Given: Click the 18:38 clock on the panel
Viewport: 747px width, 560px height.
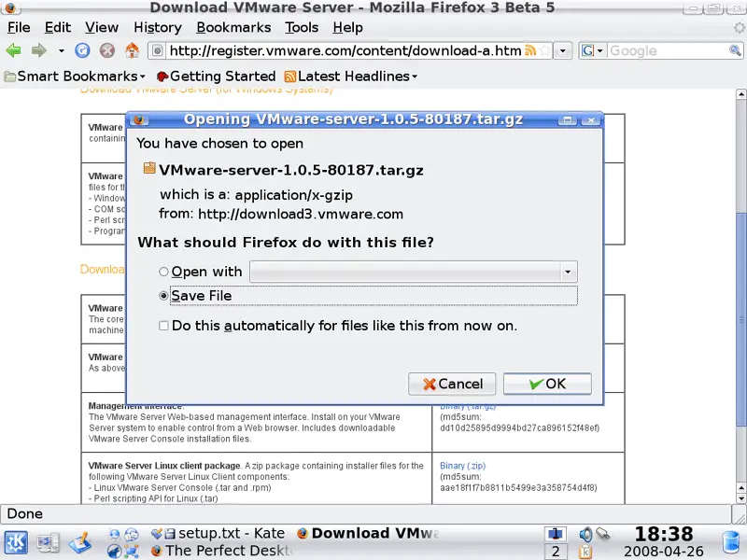Looking at the screenshot, I should pyautogui.click(x=664, y=534).
